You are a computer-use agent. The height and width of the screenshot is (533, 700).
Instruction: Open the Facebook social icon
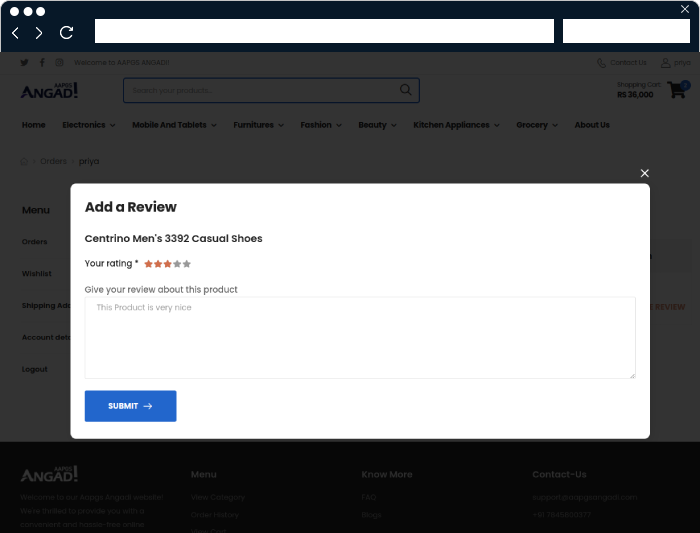tap(42, 62)
